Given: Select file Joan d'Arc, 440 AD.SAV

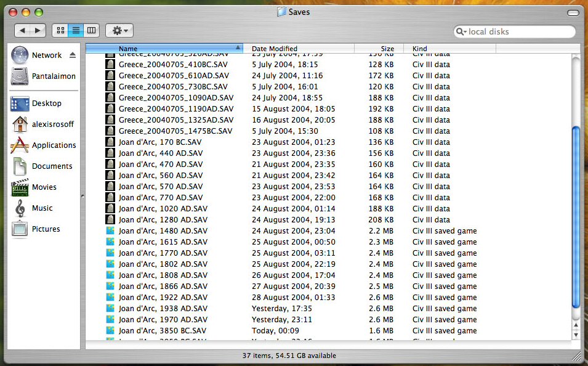Looking at the screenshot, I should (x=161, y=153).
